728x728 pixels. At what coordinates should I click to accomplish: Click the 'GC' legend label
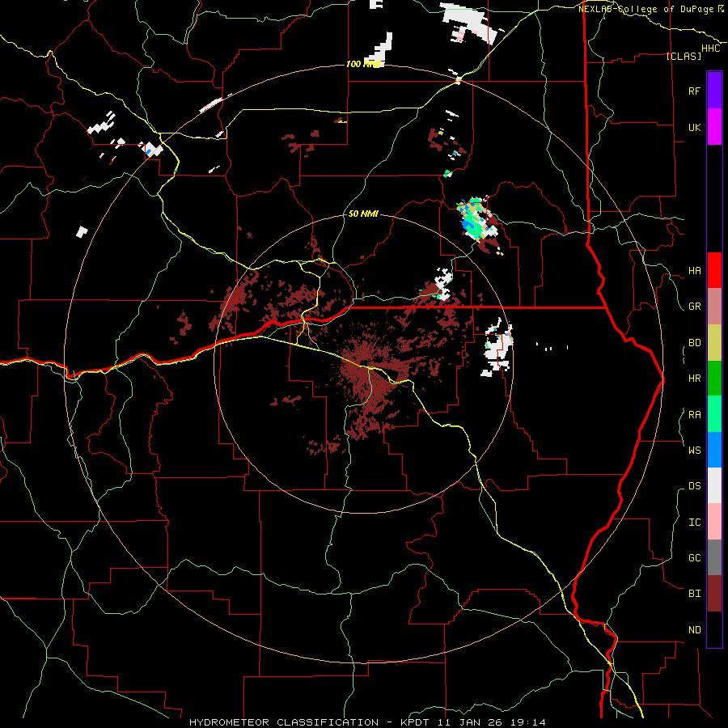point(694,558)
